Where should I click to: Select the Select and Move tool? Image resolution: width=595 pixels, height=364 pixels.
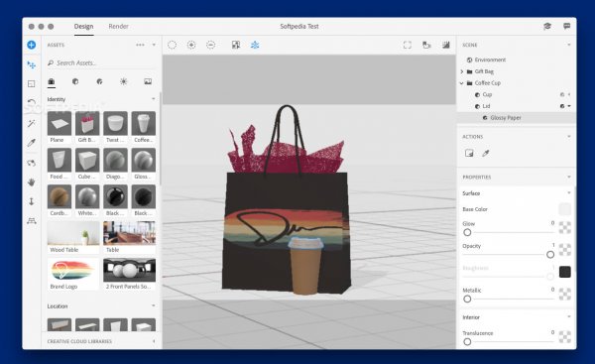[x=32, y=64]
